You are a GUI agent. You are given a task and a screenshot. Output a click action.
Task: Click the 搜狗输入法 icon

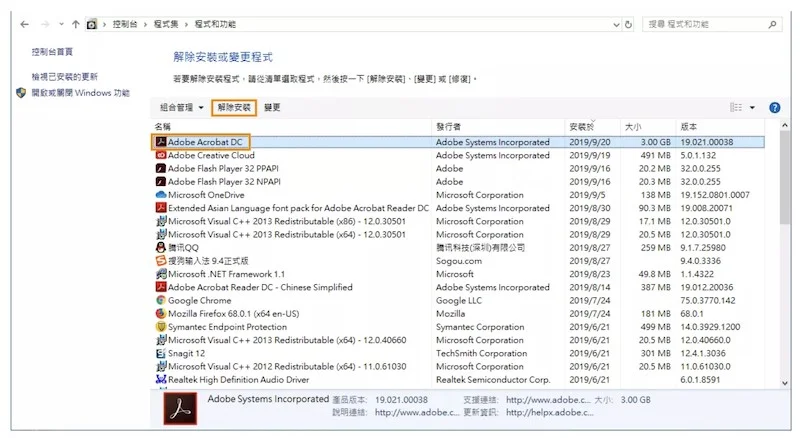161,261
